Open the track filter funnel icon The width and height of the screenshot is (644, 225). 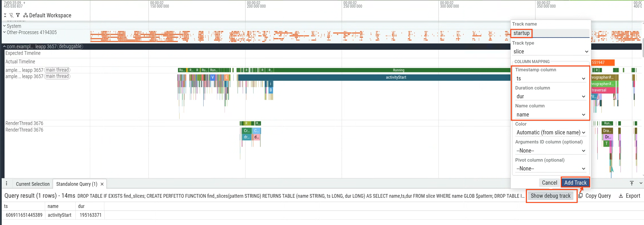18,15
